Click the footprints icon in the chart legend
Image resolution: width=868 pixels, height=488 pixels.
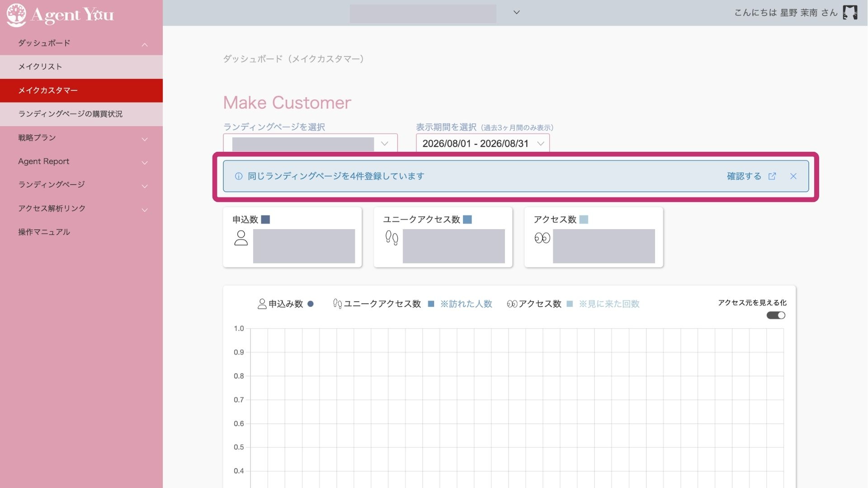tap(337, 304)
